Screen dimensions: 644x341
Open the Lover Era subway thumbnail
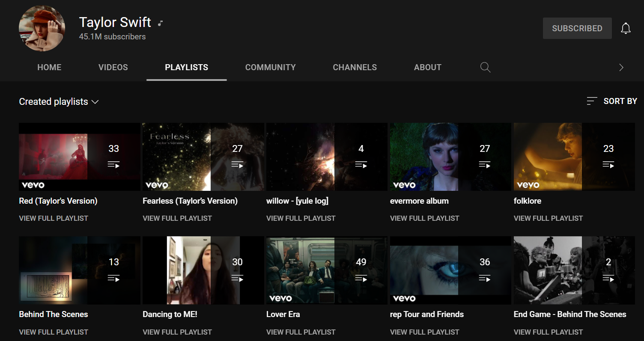tap(327, 270)
